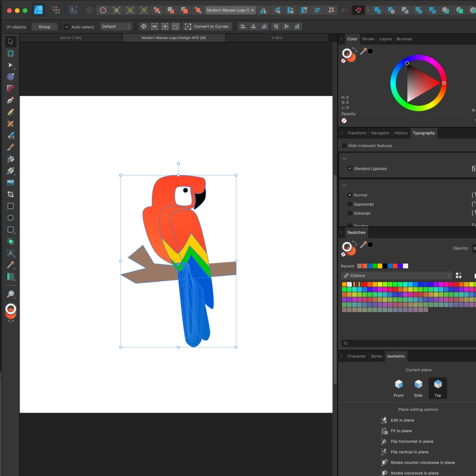
Task: Collapse the ligatures section chevron
Action: [344, 159]
